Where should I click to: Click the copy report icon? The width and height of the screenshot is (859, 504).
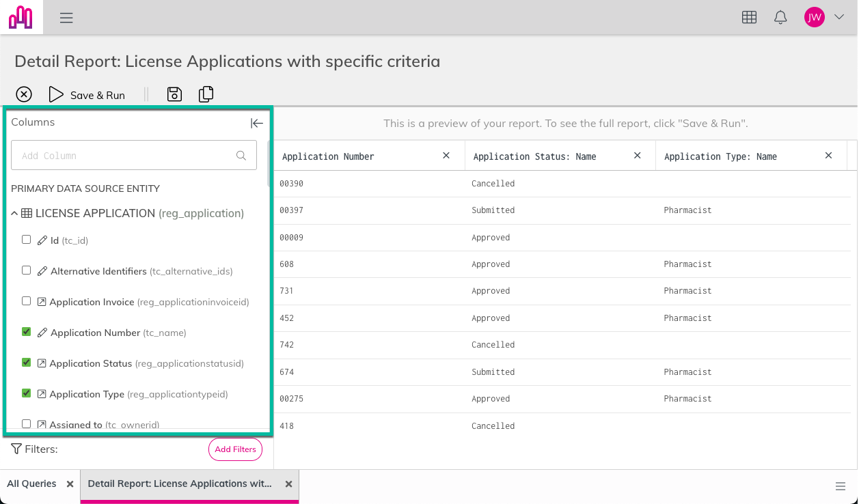pos(206,94)
